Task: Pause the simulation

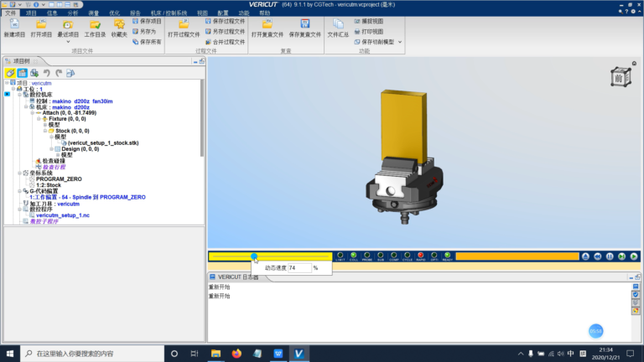Action: click(610, 256)
